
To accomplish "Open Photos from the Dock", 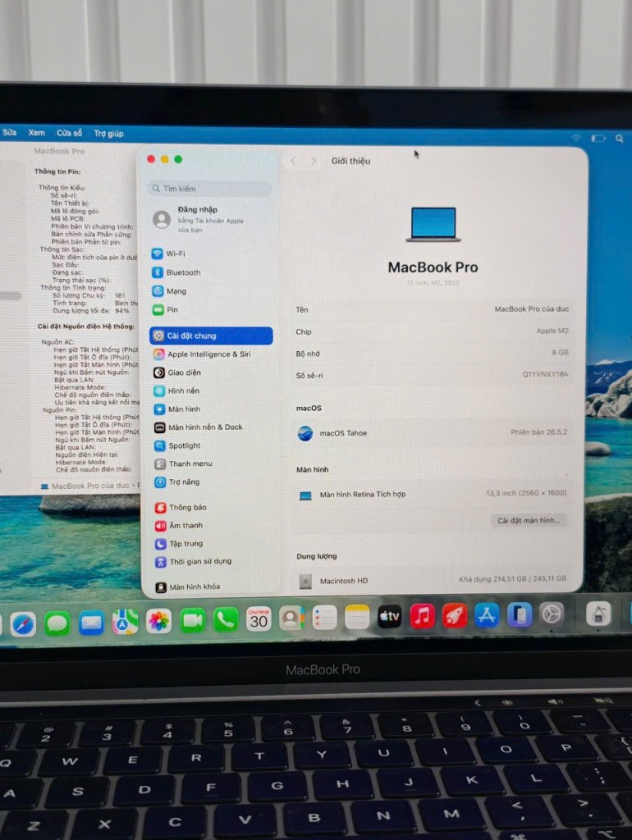I will click(158, 622).
